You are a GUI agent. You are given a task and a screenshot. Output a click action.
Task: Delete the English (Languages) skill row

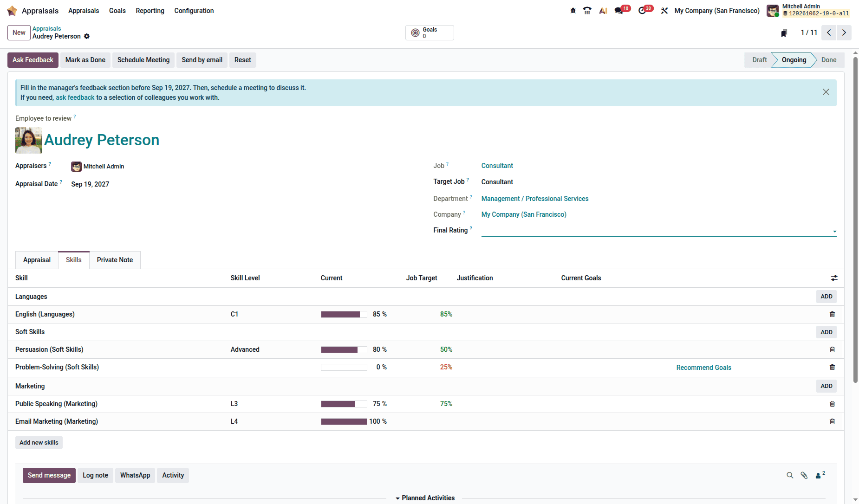(x=832, y=314)
